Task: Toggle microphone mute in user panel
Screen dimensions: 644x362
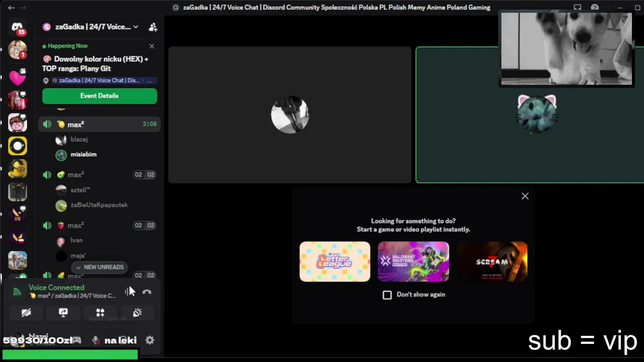Action: [96, 340]
